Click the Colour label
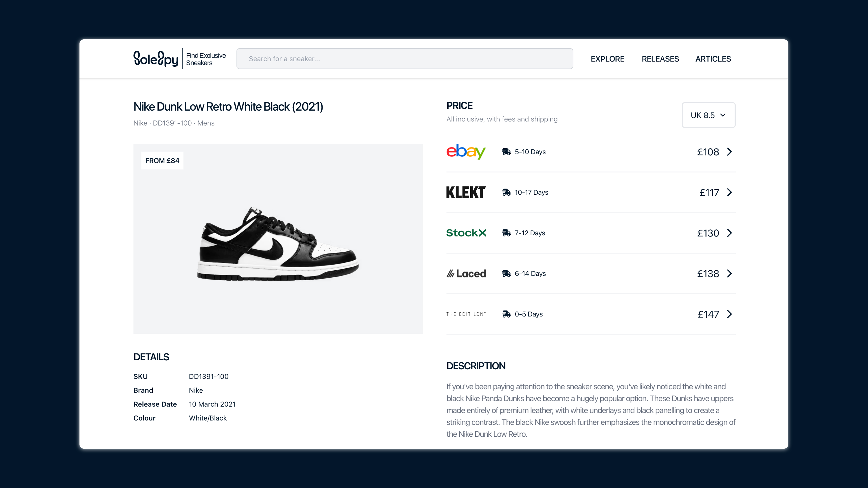 [144, 418]
